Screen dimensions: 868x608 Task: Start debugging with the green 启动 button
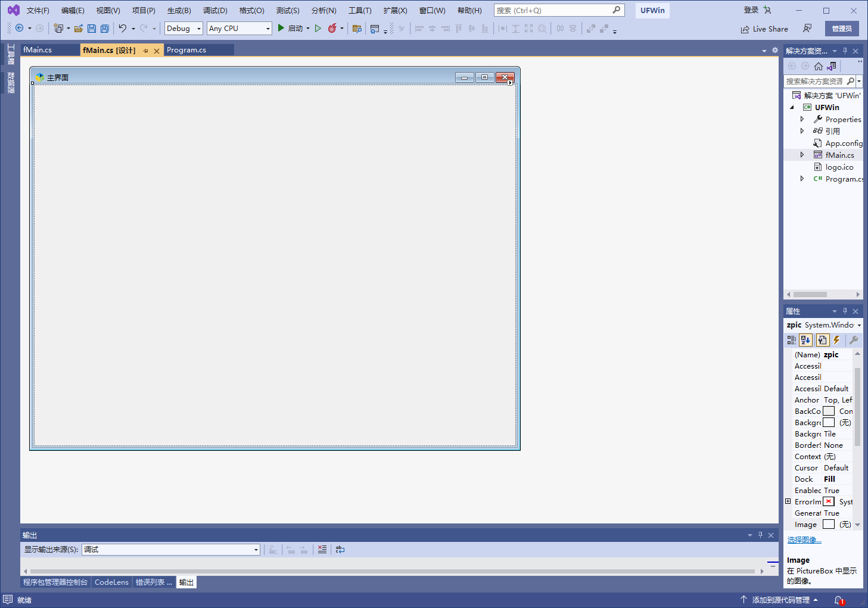(290, 28)
